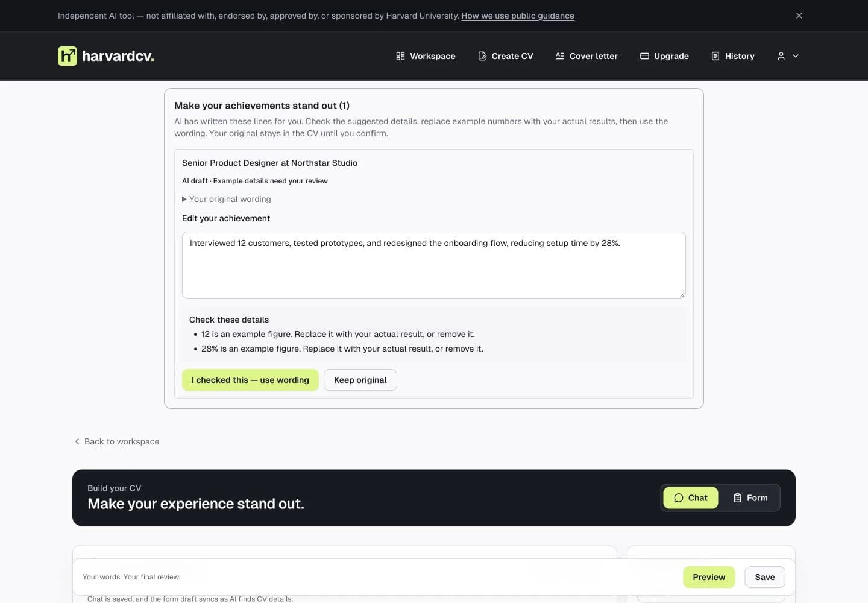Click the back chevron beside Back to workspace

[x=77, y=441]
